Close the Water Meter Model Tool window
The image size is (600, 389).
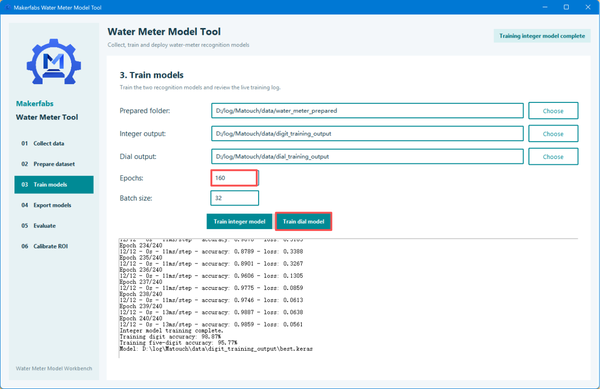[588, 7]
